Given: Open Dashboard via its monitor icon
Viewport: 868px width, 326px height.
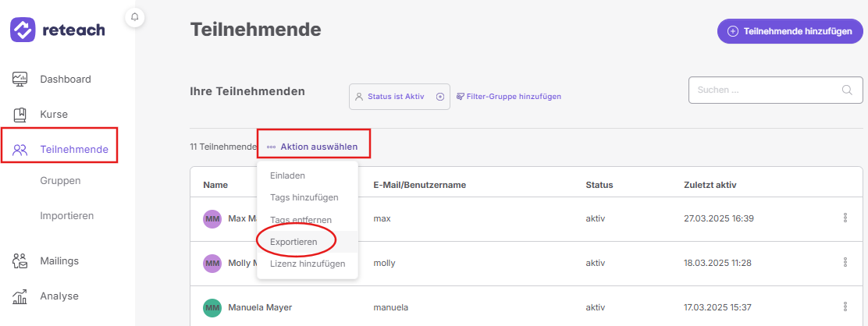Looking at the screenshot, I should 20,79.
